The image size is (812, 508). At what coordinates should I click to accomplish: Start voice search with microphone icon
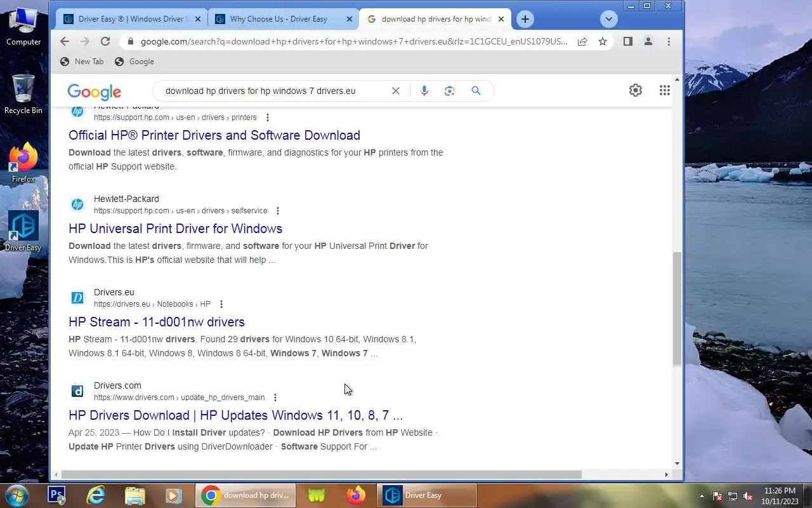(x=424, y=91)
